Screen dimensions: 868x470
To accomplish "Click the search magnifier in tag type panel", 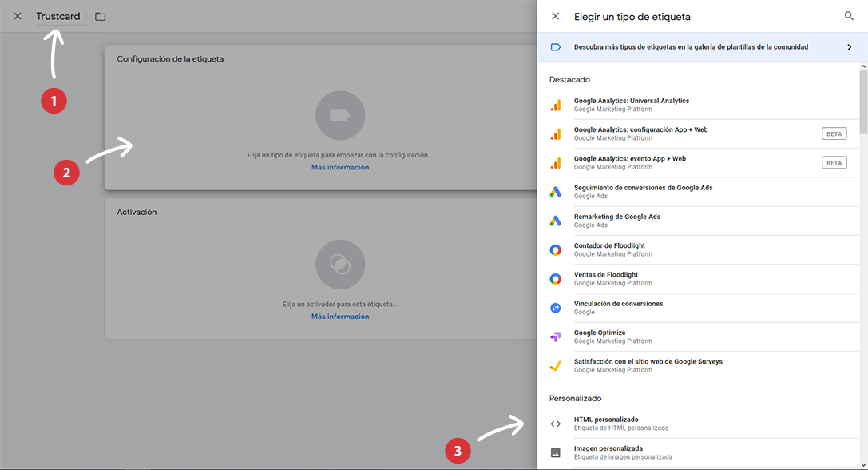I will point(849,16).
